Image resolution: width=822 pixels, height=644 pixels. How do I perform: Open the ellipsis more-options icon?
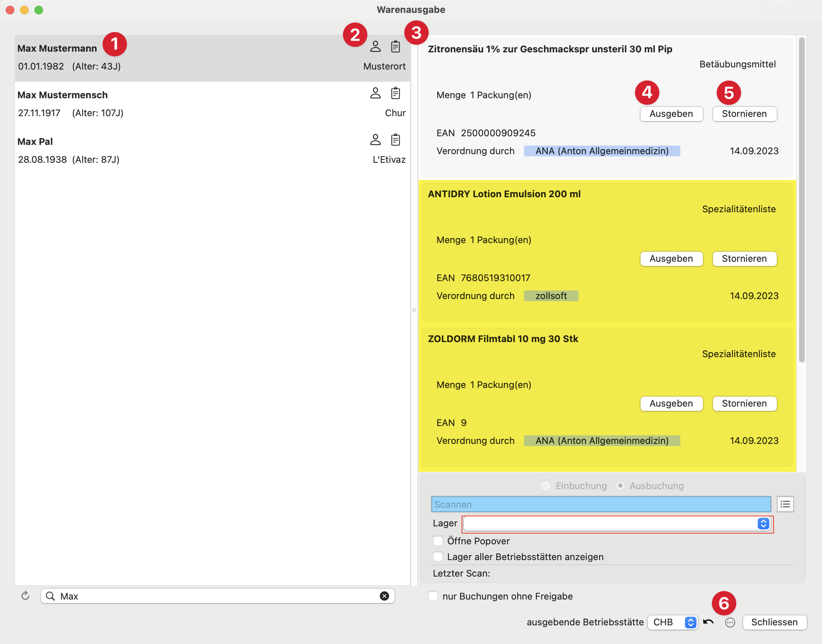(x=730, y=622)
